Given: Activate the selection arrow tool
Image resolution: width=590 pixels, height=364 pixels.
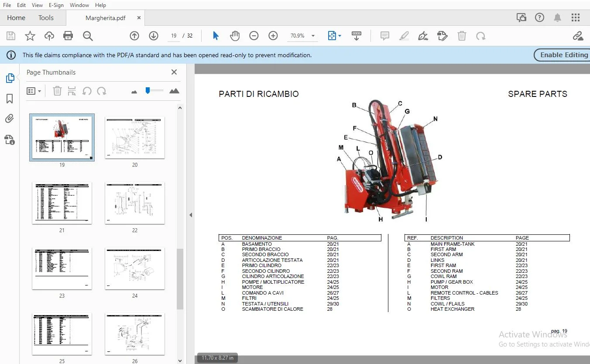Looking at the screenshot, I should pos(216,36).
